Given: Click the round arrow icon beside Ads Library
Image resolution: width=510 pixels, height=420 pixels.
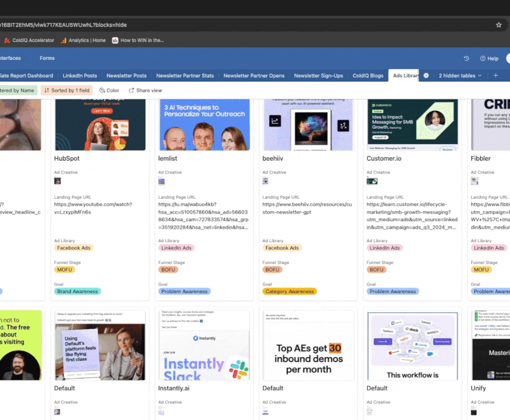Looking at the screenshot, I should point(426,75).
